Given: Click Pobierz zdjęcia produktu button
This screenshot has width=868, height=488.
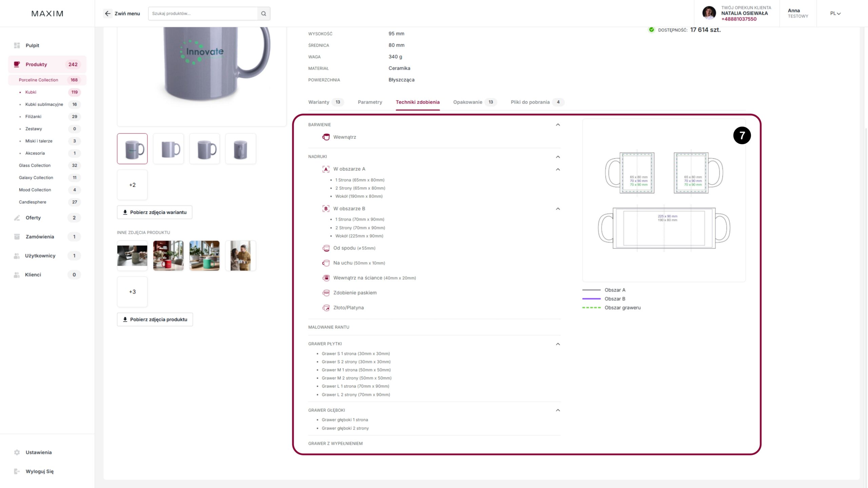Looking at the screenshot, I should coord(155,319).
